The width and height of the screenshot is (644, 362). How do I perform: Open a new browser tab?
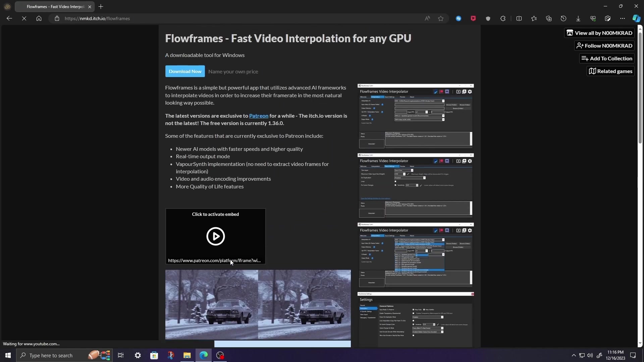pyautogui.click(x=101, y=6)
